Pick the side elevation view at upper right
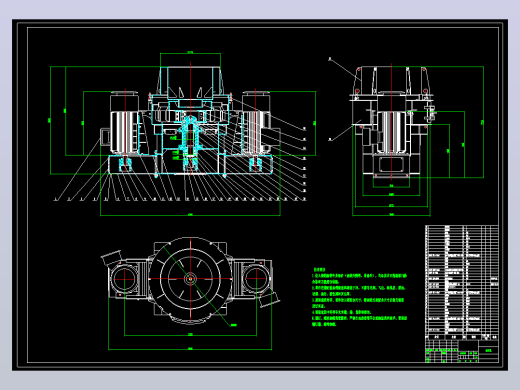Image resolution: width=520 pixels, height=390 pixels. tap(392, 123)
